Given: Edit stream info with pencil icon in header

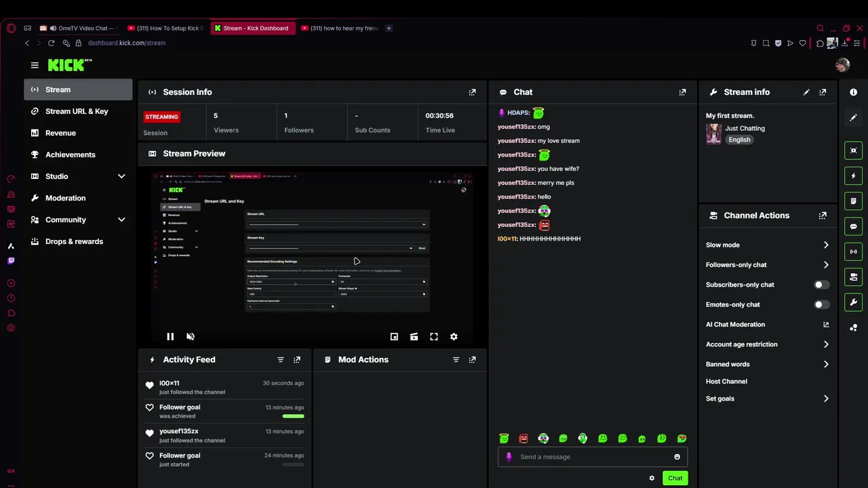Looking at the screenshot, I should coord(806,92).
